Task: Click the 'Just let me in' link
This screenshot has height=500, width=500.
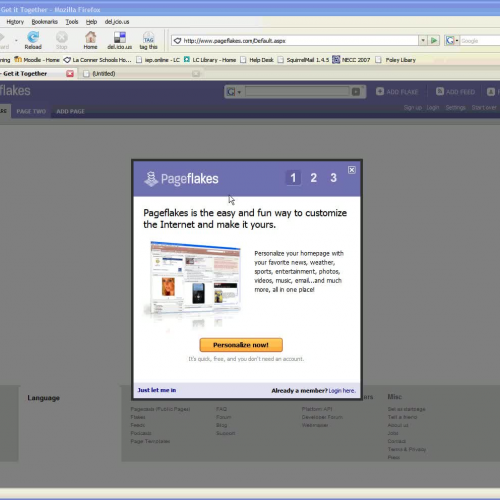Action: click(157, 390)
